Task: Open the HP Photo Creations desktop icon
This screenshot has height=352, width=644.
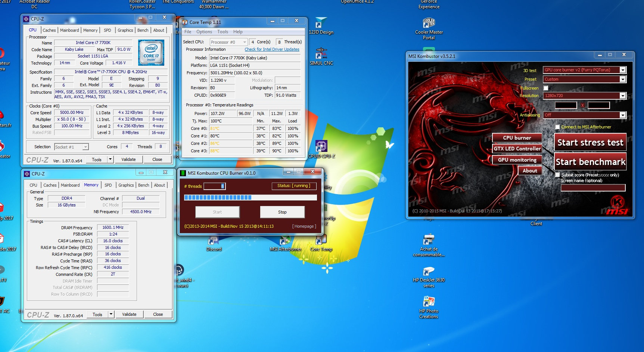Action: [x=429, y=302]
